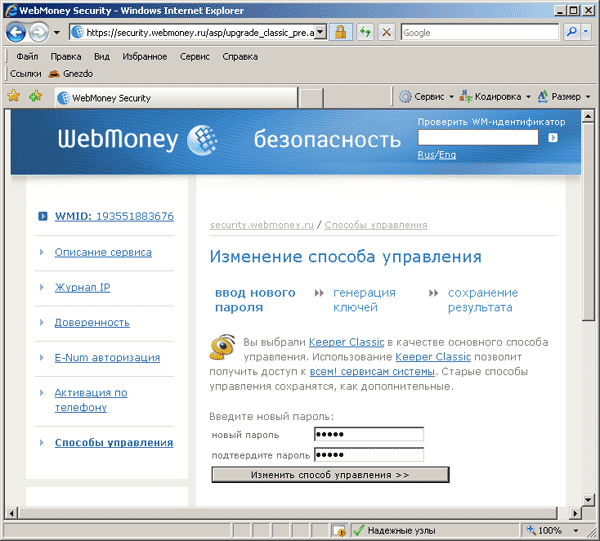This screenshot has height=541, width=600.
Task: Select the WebMoney Security tab
Action: pos(176,98)
